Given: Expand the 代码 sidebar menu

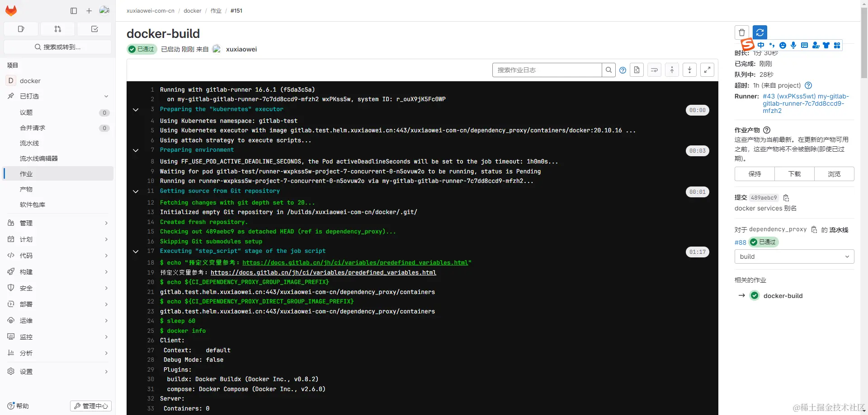Looking at the screenshot, I should pyautogui.click(x=58, y=256).
